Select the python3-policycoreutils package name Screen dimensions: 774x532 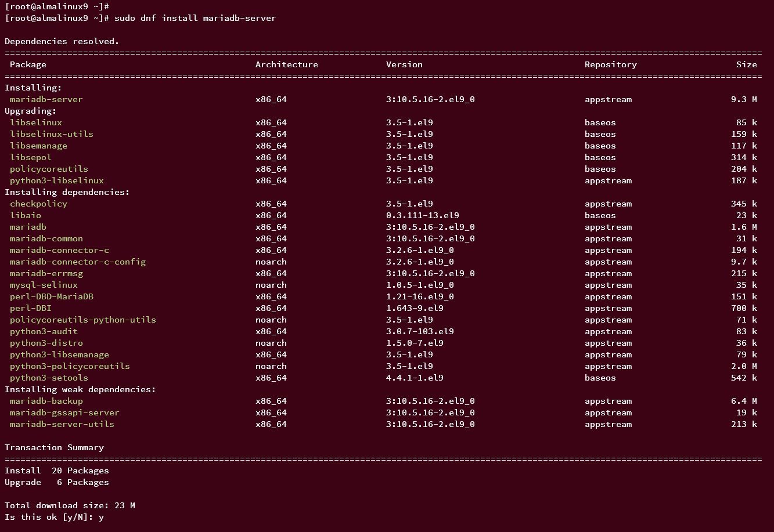(70, 366)
